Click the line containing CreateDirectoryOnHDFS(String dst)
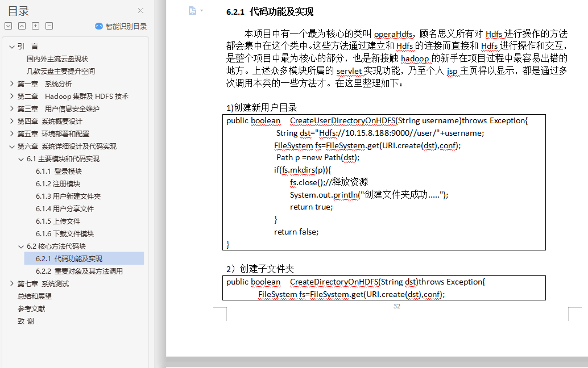 click(355, 282)
